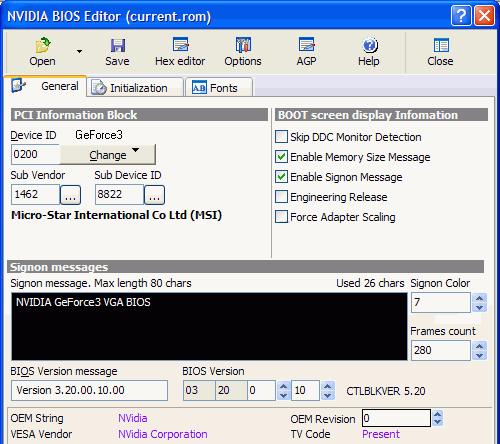
Task: Decrease Frames count with down arrow
Action: pos(480,355)
